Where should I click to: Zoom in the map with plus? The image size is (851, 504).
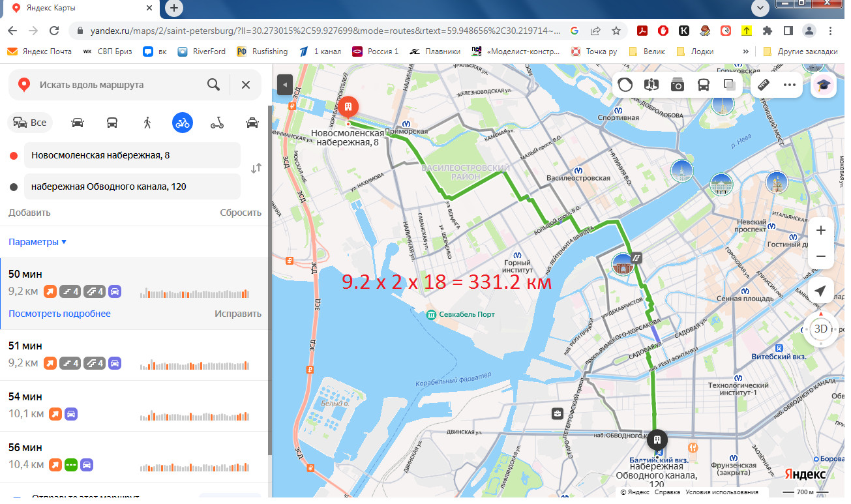coord(821,230)
